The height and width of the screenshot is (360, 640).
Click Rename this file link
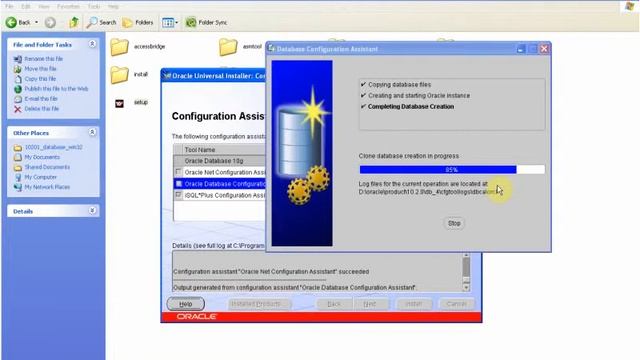44,59
